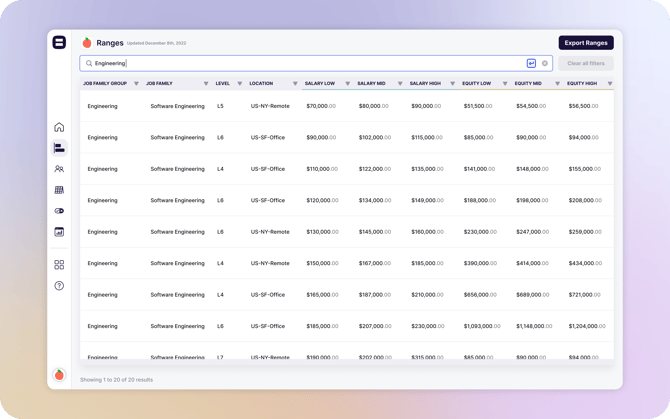Open Equity Mid column filter

pyautogui.click(x=557, y=83)
